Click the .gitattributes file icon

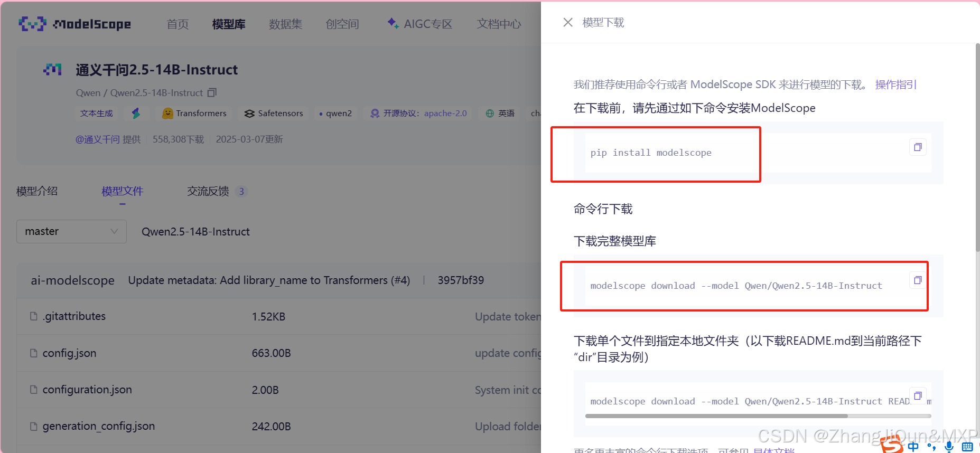34,316
